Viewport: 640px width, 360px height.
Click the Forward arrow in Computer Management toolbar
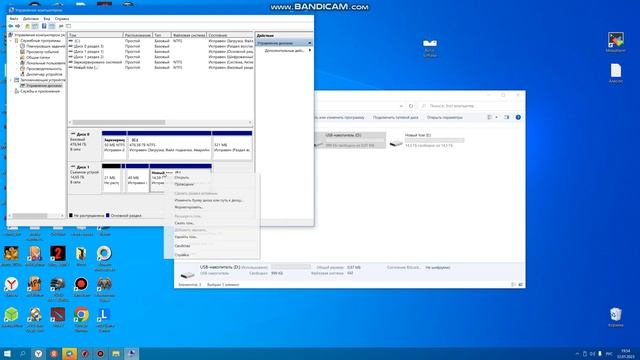coord(18,26)
